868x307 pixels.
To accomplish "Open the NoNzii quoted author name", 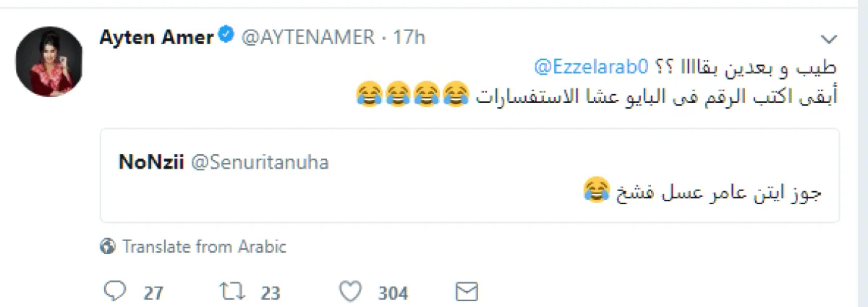I will 150,163.
